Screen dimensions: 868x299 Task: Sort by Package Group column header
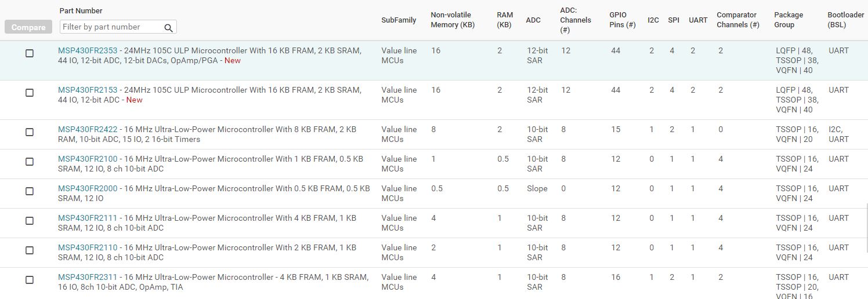coord(789,20)
